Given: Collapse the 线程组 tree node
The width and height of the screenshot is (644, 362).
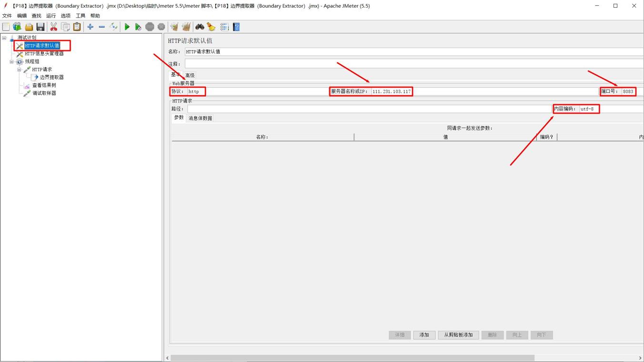Looking at the screenshot, I should pyautogui.click(x=12, y=61).
